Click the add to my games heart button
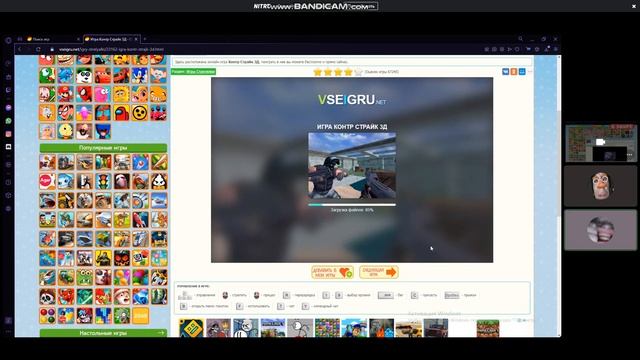 click(x=332, y=272)
